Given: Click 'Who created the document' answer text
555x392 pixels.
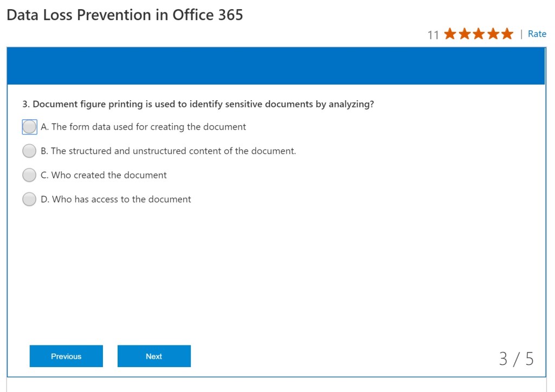Looking at the screenshot, I should point(104,175).
